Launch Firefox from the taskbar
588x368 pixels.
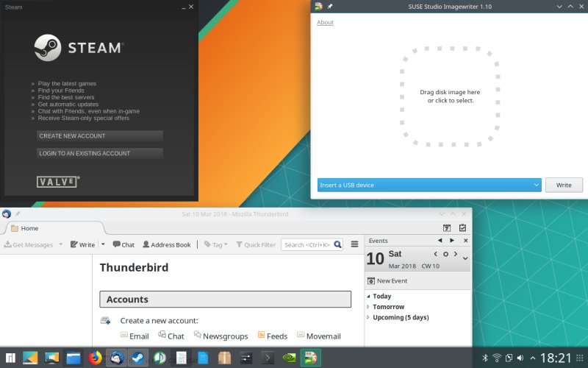point(95,358)
